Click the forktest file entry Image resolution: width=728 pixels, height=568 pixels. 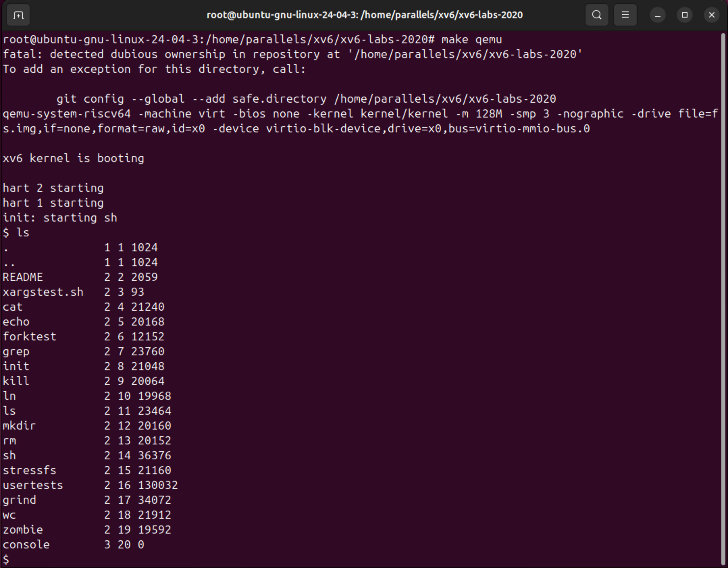pyautogui.click(x=29, y=337)
